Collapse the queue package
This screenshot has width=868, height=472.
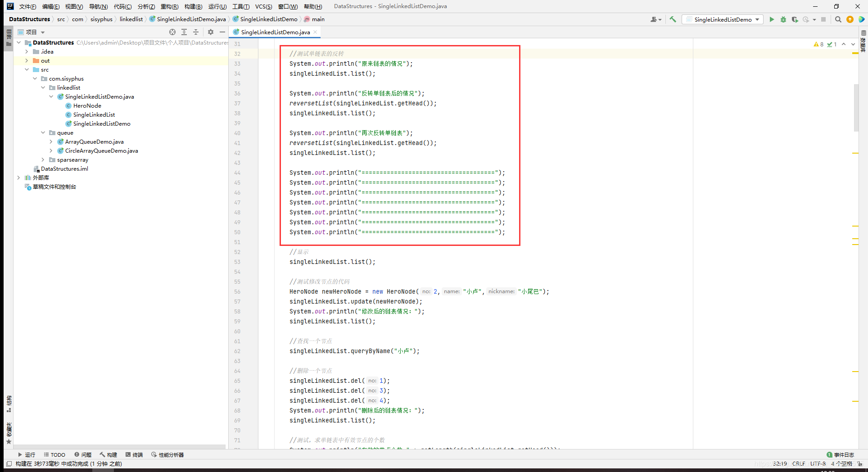click(43, 133)
